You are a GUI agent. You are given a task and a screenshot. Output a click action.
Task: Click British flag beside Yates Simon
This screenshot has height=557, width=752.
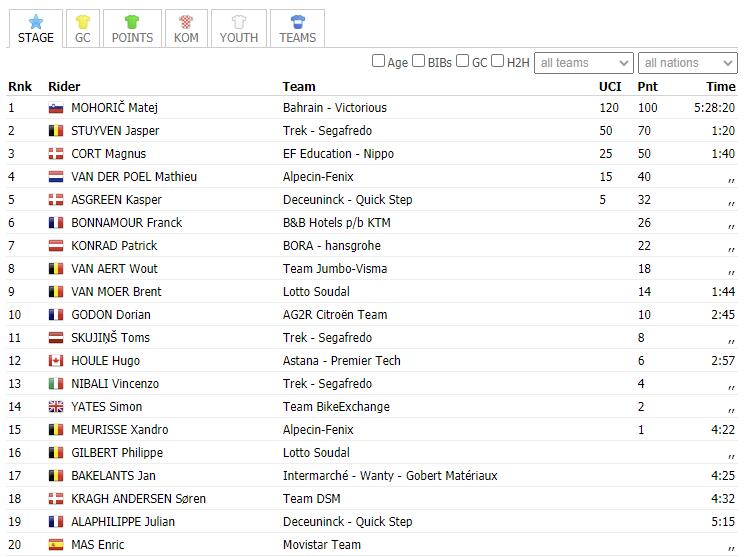coord(56,407)
